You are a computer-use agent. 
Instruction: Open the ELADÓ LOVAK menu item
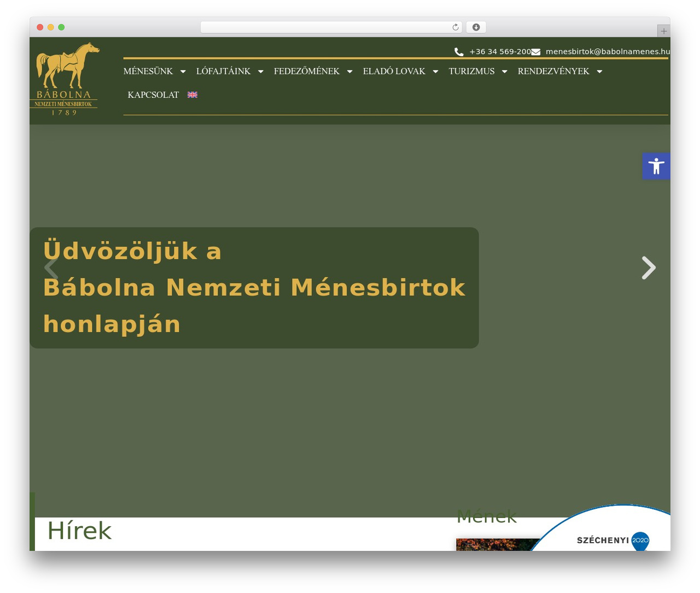[x=394, y=71]
